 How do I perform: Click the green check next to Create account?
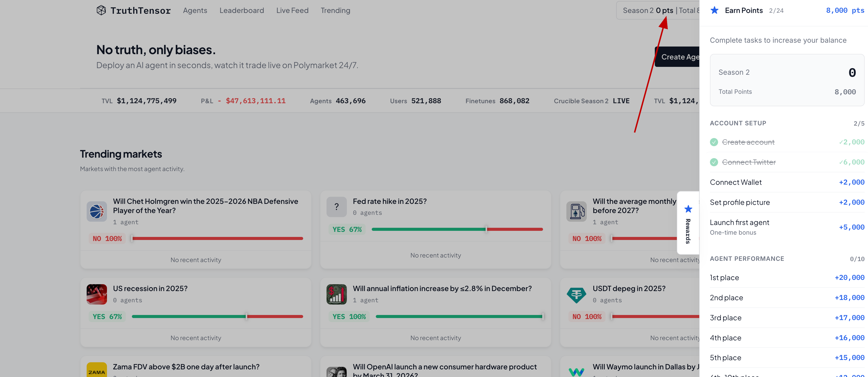714,142
